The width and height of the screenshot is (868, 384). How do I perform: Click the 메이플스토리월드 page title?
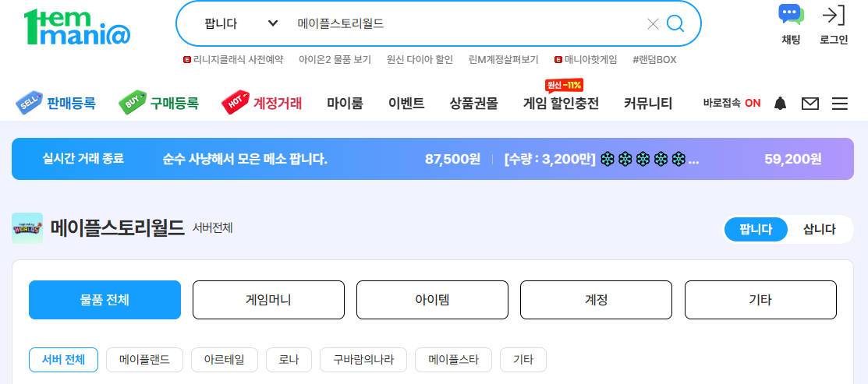117,228
